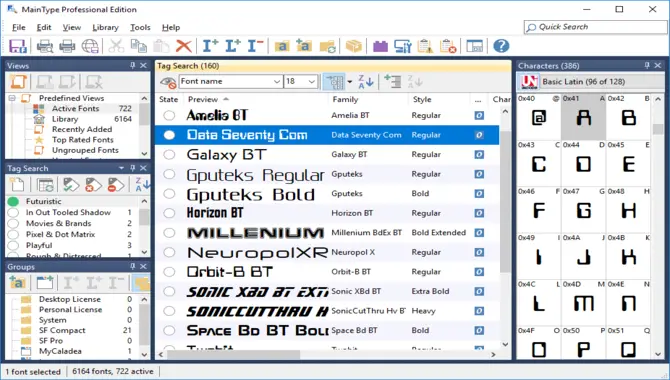Viewport: 670px width, 380px height.
Task: Open the blue Help question mark icon
Action: pyautogui.click(x=501, y=46)
